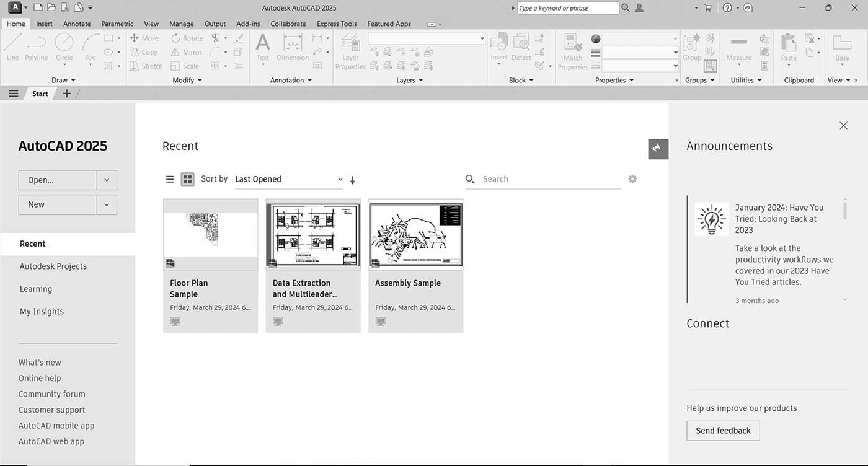Select the Line tool in the Draw panel
This screenshot has height=466, width=868.
pos(12,46)
